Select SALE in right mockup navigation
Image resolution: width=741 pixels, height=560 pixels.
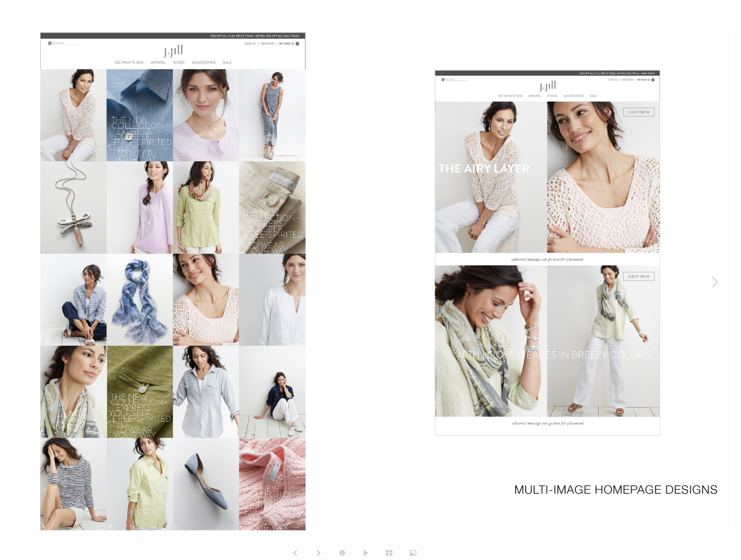click(x=593, y=96)
